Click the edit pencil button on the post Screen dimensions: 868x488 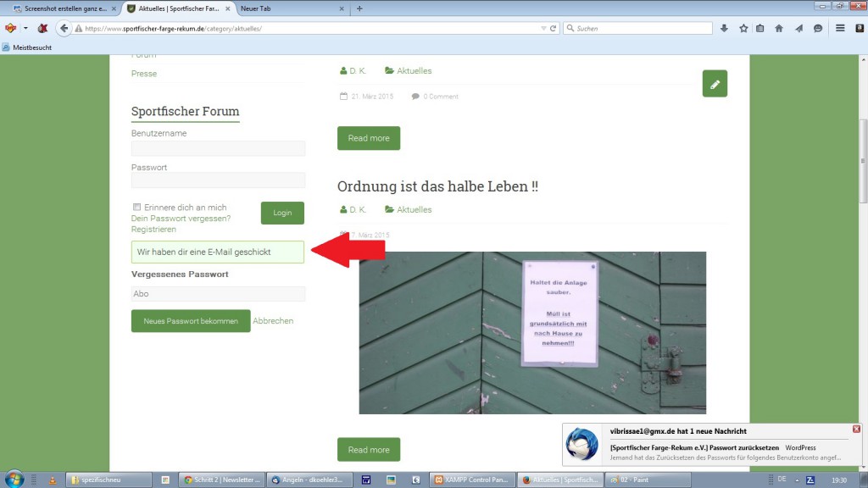[x=715, y=84]
